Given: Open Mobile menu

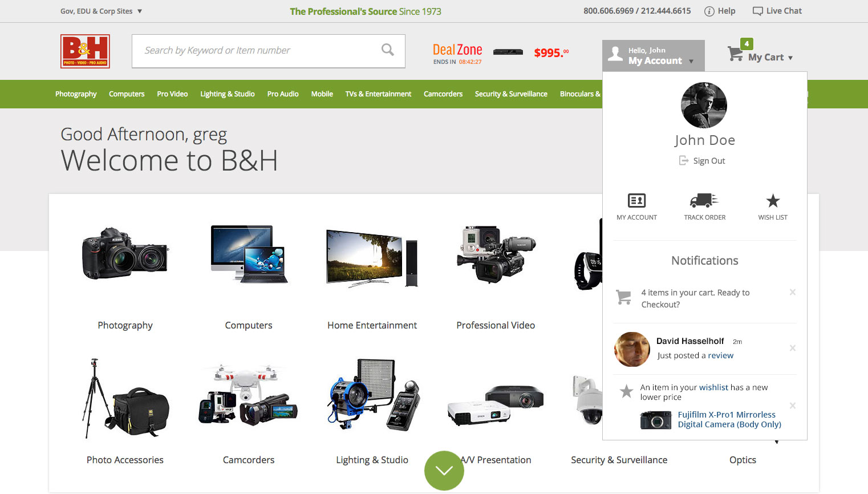Looking at the screenshot, I should click(322, 94).
